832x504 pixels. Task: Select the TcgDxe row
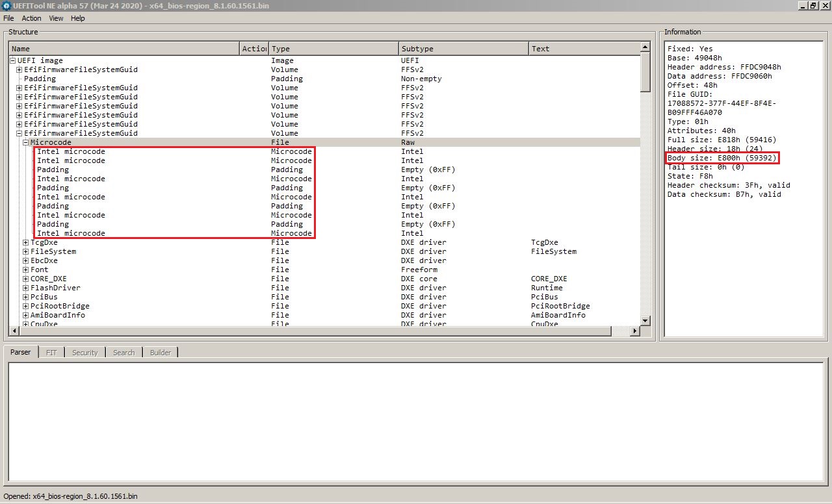click(x=324, y=242)
